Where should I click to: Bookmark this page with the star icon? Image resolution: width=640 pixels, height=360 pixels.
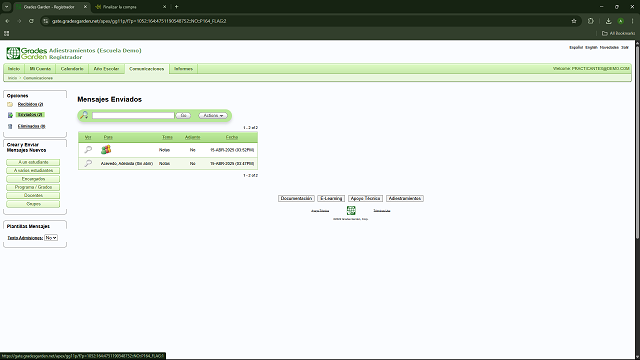coord(574,21)
